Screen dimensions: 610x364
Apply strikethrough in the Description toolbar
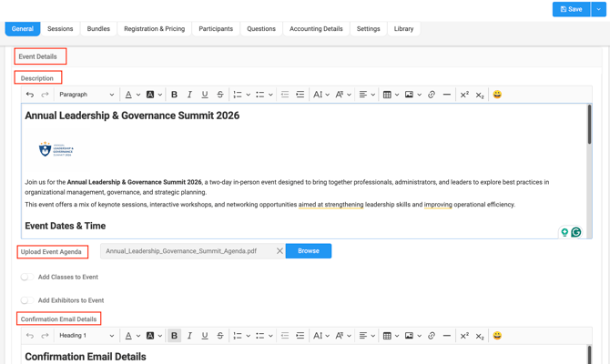point(219,95)
